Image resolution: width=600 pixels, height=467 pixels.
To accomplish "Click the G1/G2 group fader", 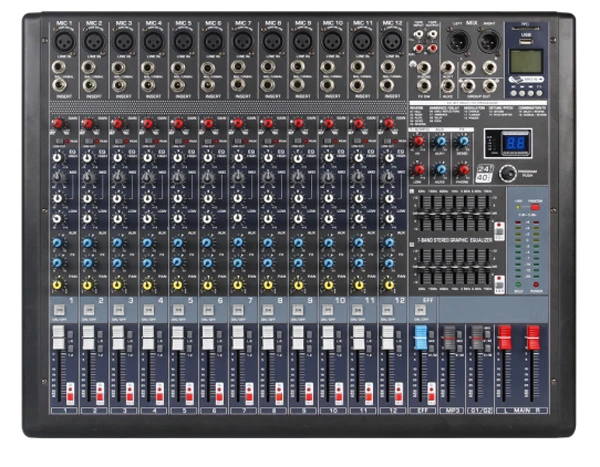I will (x=477, y=337).
